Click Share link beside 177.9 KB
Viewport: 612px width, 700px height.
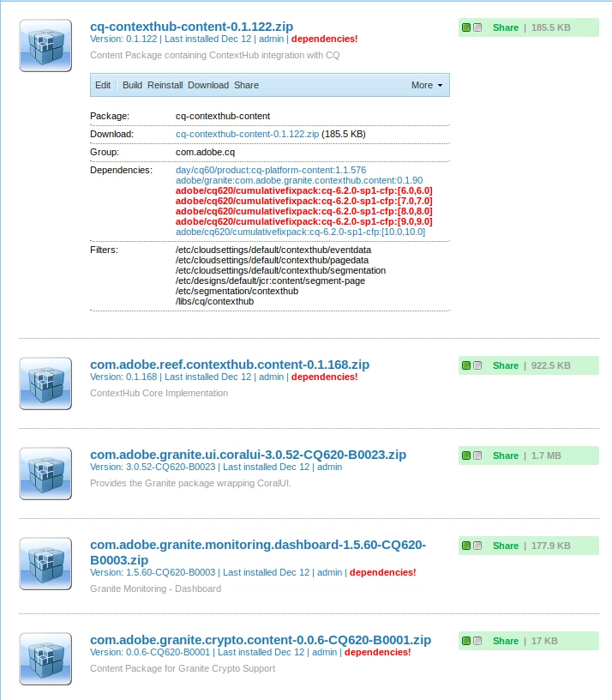click(506, 546)
